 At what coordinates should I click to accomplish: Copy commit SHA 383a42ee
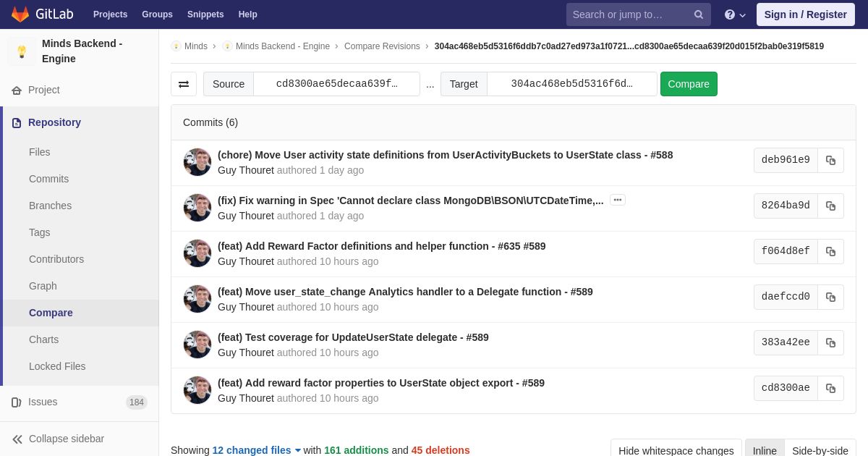pyautogui.click(x=831, y=343)
